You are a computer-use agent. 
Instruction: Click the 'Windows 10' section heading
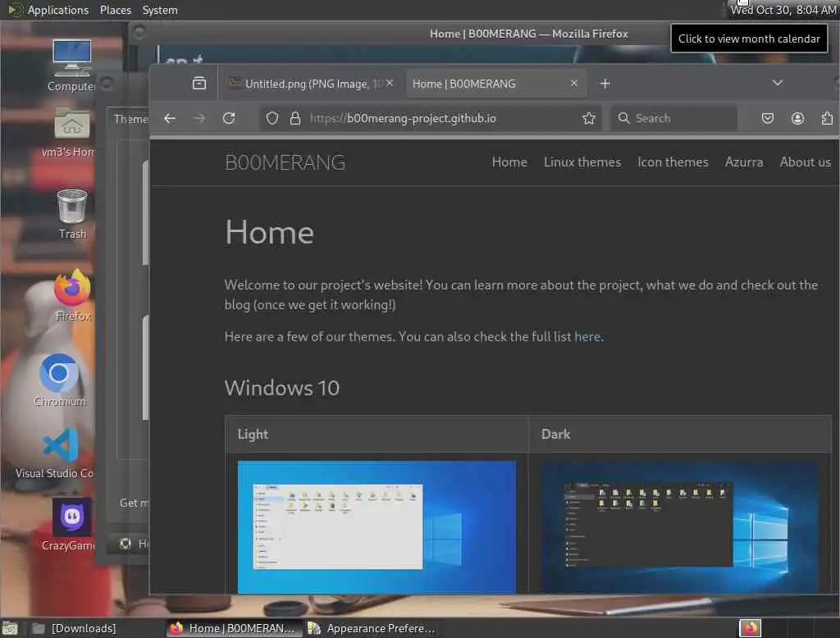pos(282,388)
